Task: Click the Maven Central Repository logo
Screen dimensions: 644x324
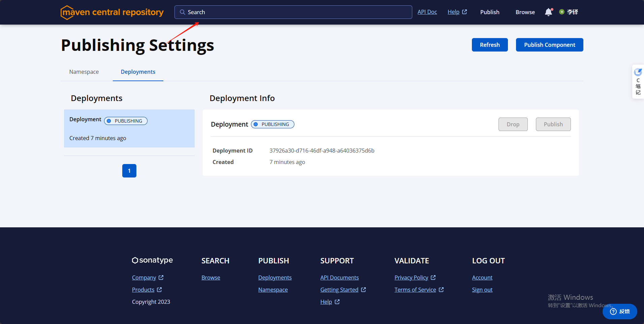Action: point(112,12)
